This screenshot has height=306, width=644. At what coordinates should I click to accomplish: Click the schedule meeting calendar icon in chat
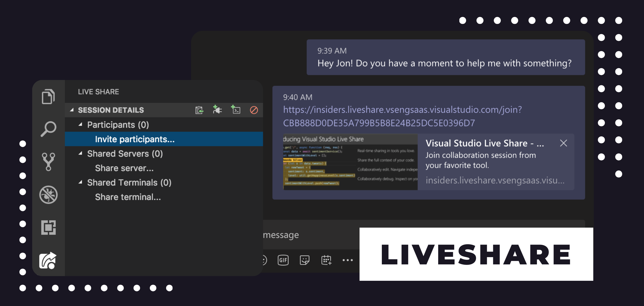click(x=326, y=260)
